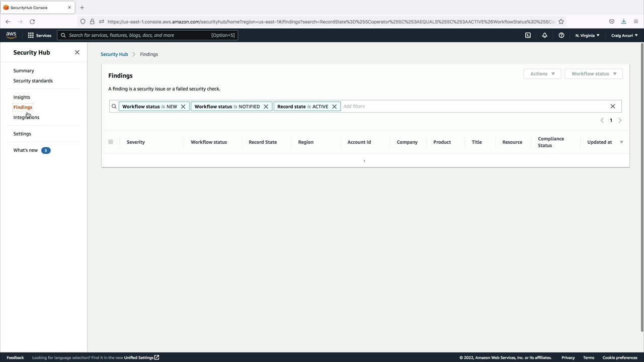
Task: Clear all filters with the X icon
Action: (613, 107)
